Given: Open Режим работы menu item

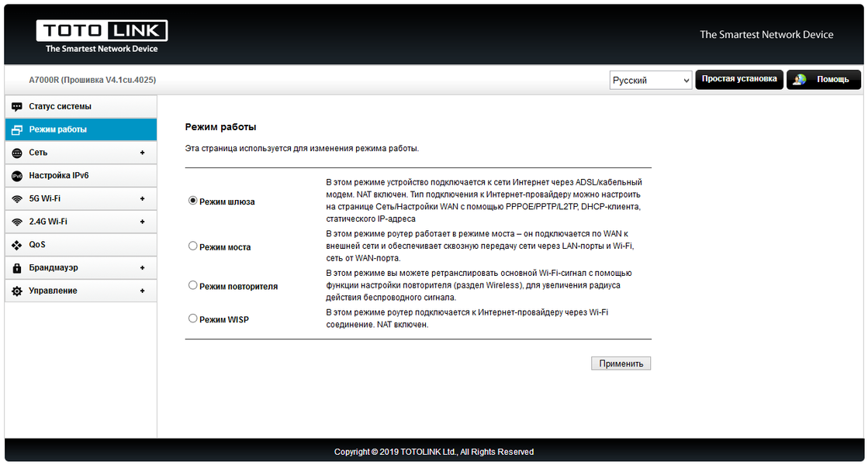Looking at the screenshot, I should (81, 129).
